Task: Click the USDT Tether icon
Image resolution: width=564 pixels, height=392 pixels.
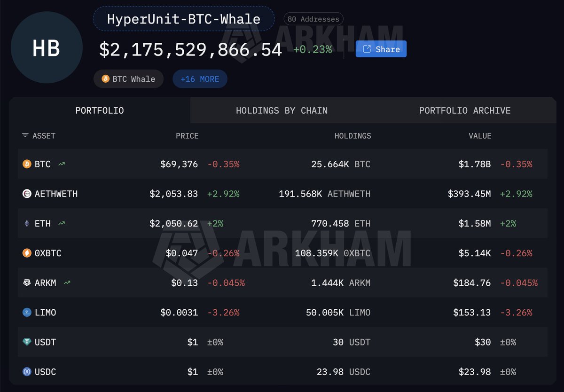Action: (27, 342)
